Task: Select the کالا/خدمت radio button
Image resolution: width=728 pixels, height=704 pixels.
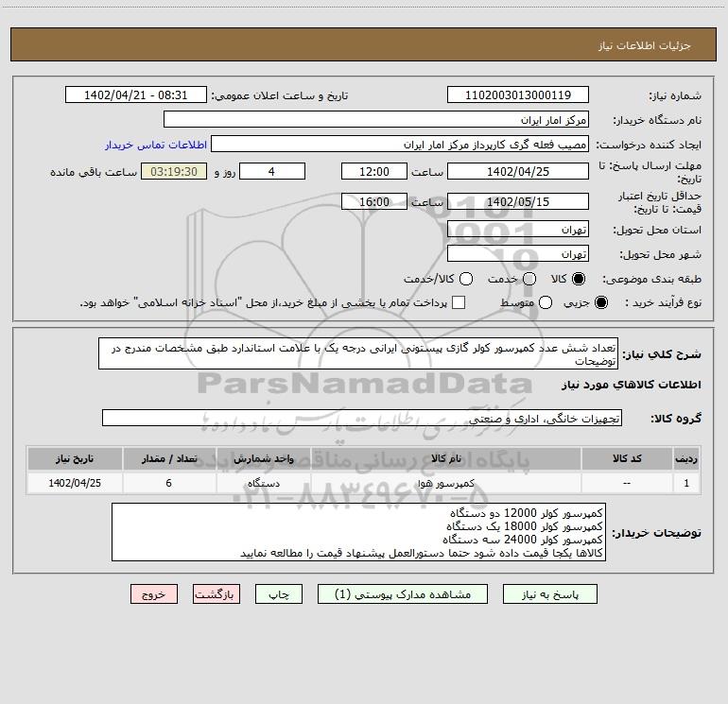Action: coord(466,279)
